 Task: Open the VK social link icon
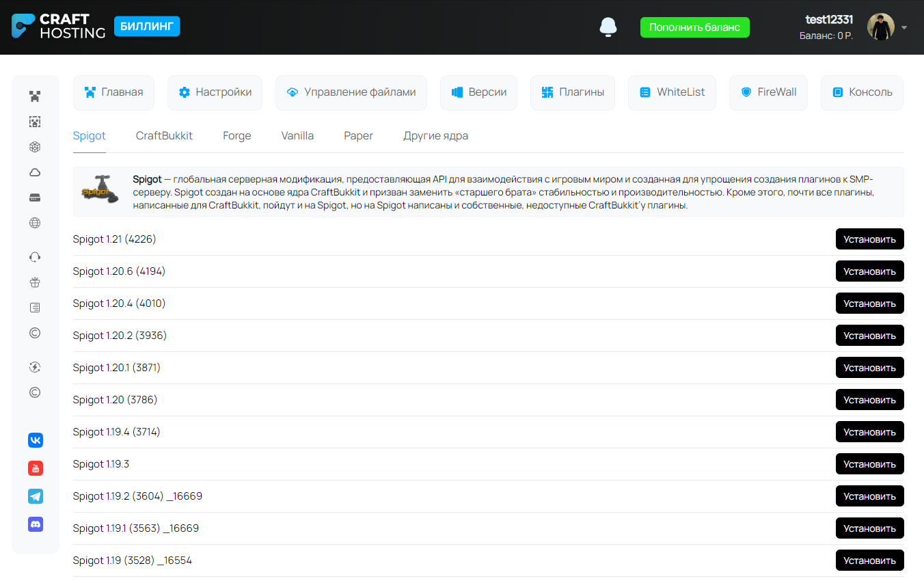point(36,440)
